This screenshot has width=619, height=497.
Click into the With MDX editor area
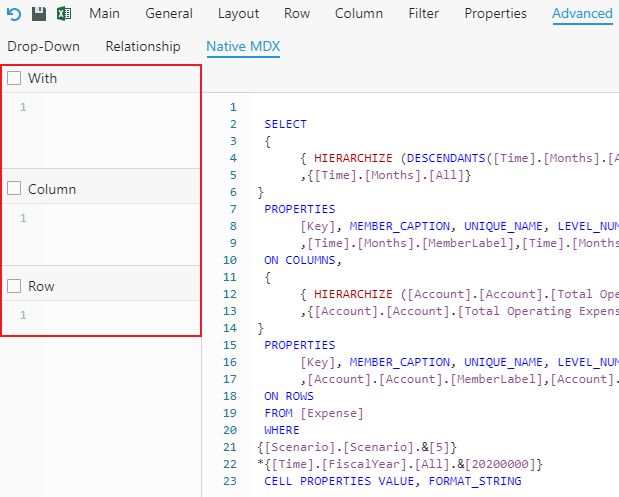pyautogui.click(x=102, y=131)
